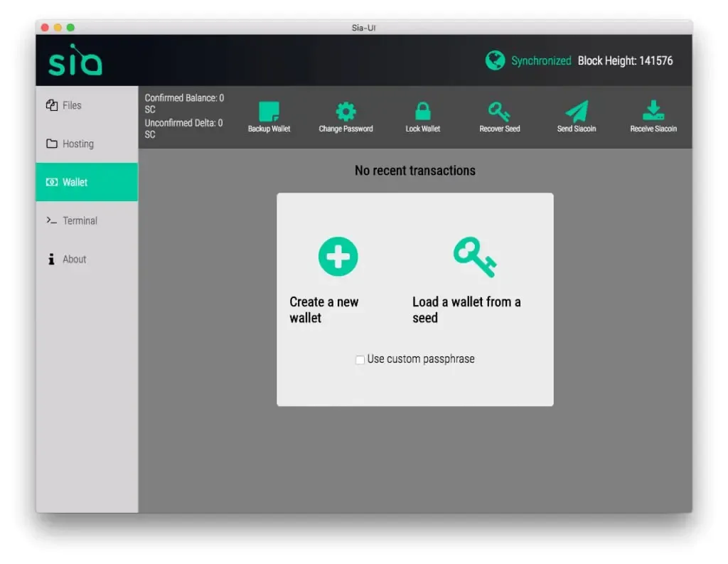The height and width of the screenshot is (564, 728).
Task: Click the About info icon
Action: click(x=51, y=259)
